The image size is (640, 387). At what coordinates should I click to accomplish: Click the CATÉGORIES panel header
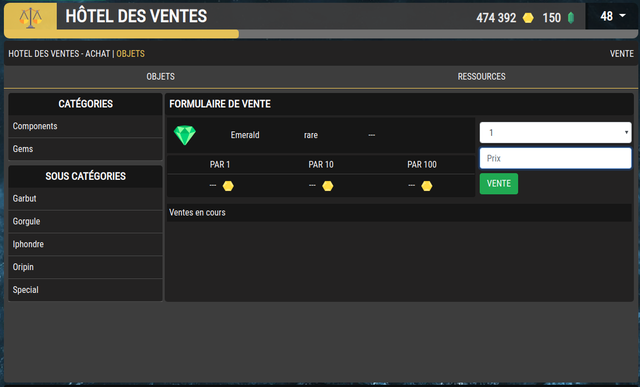tap(85, 104)
